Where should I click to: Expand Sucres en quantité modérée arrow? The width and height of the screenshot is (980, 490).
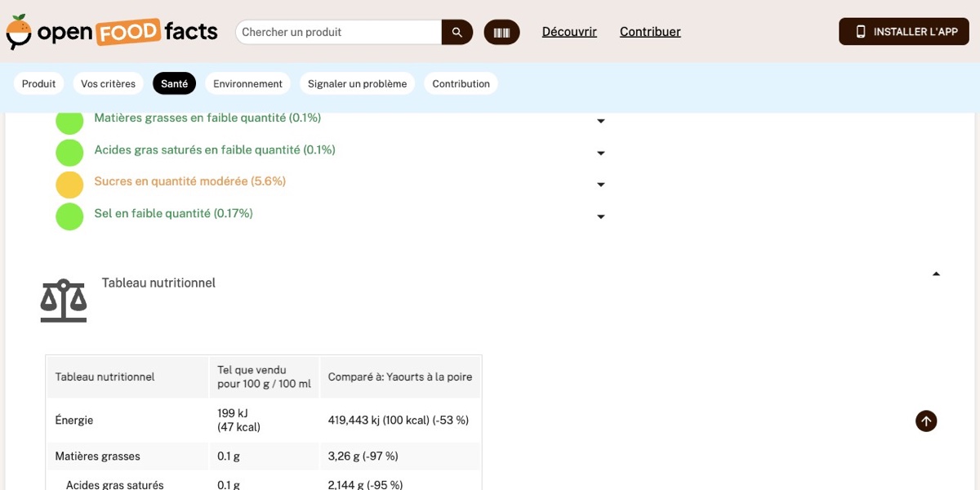(x=601, y=185)
